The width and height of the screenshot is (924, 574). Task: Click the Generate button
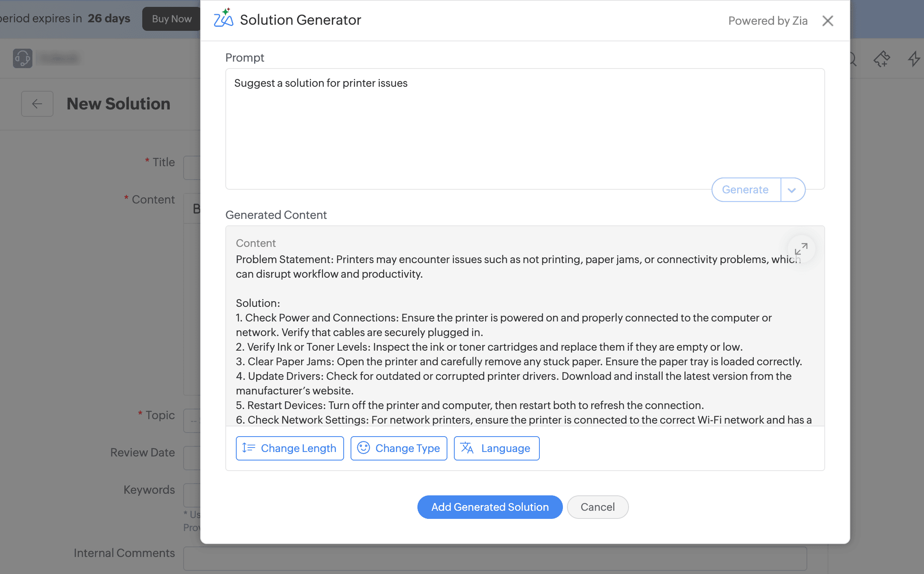745,190
